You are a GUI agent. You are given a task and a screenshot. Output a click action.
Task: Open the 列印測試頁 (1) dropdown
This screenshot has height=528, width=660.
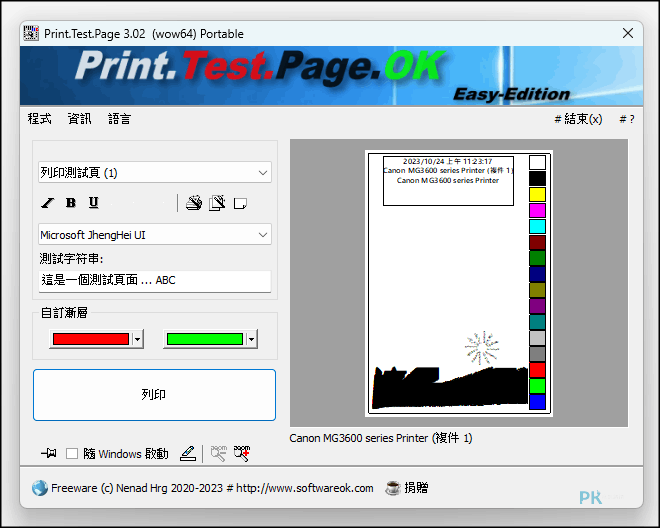[155, 172]
